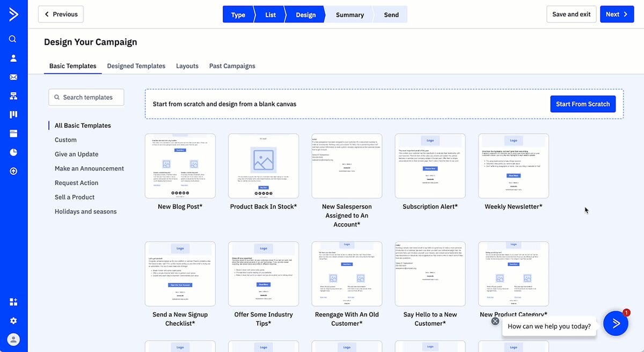644x352 pixels.
Task: Open Automations icon in sidebar
Action: point(13,96)
